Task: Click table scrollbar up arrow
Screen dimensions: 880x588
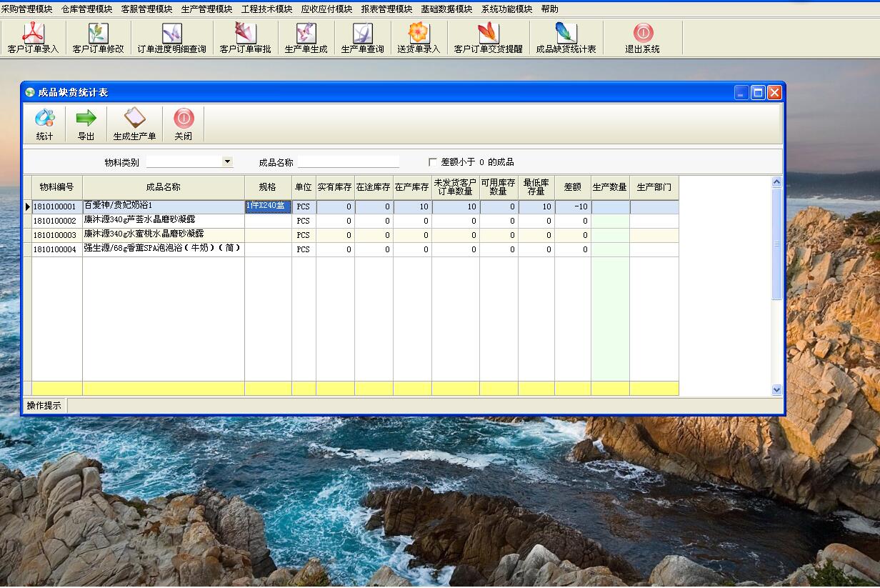Action: (777, 182)
